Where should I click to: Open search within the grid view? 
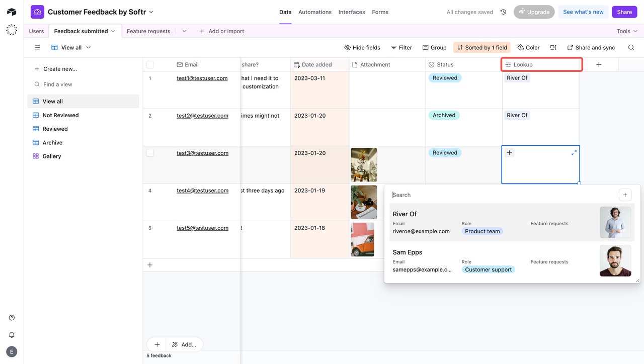click(631, 47)
